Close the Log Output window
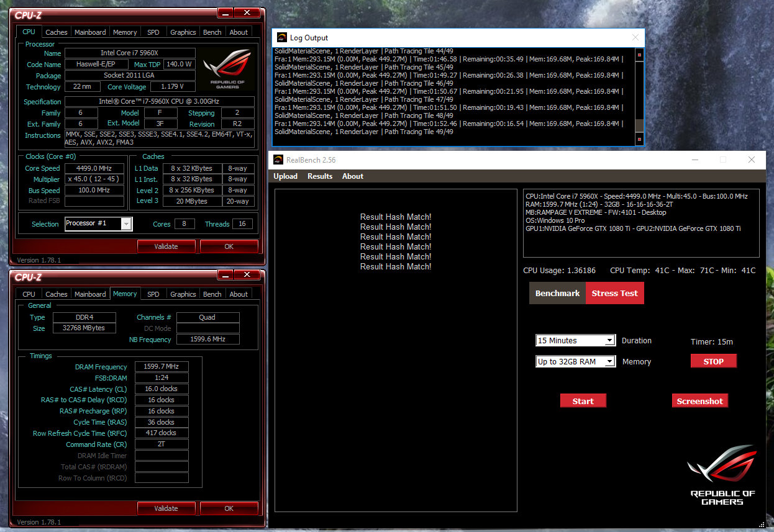This screenshot has width=774, height=532. pos(635,37)
